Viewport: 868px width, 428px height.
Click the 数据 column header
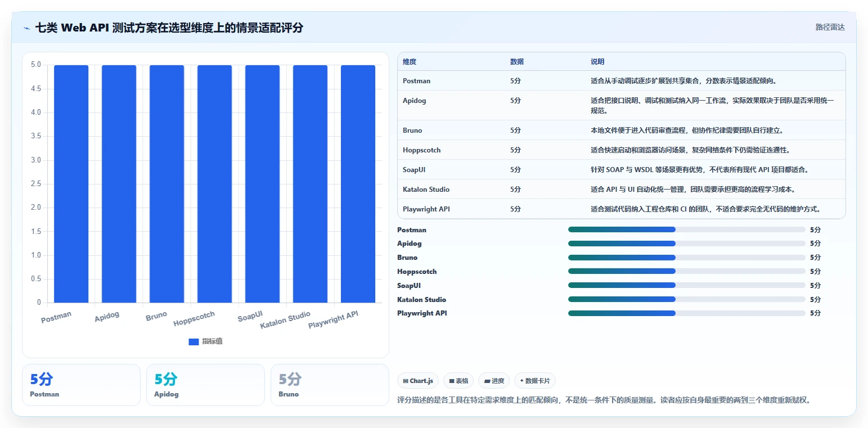(517, 62)
